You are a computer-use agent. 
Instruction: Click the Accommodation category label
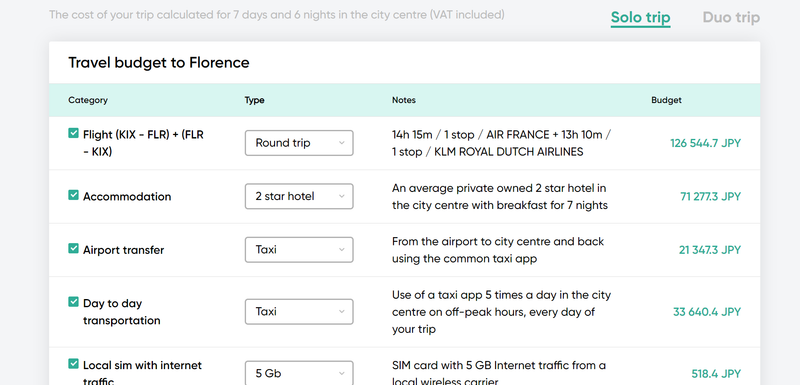pyautogui.click(x=127, y=197)
